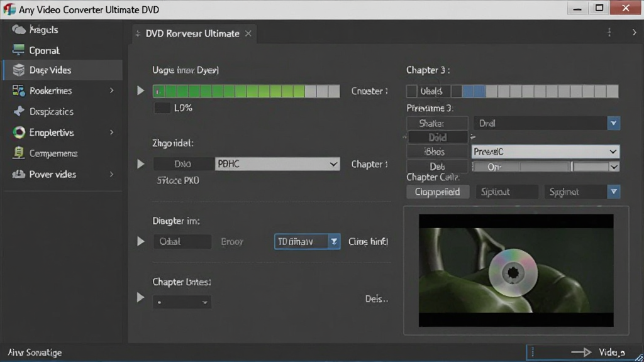
Task: Click the Dxspizatics plugin icon
Action: point(18,111)
